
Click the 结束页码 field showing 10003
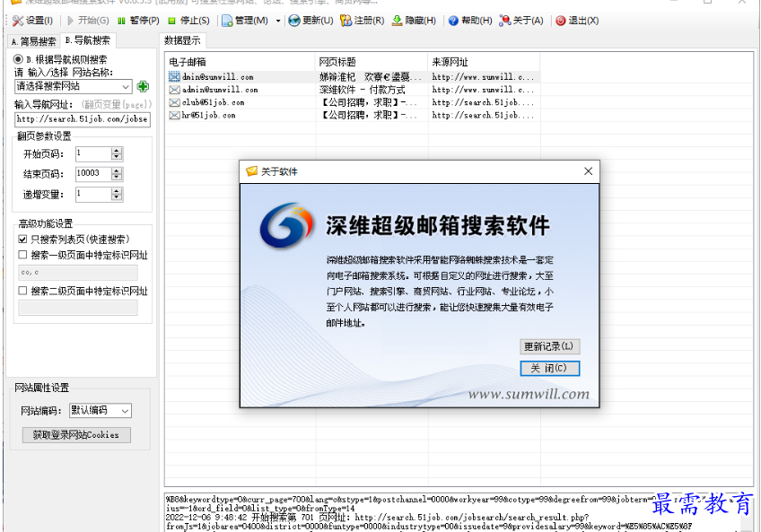pos(93,174)
